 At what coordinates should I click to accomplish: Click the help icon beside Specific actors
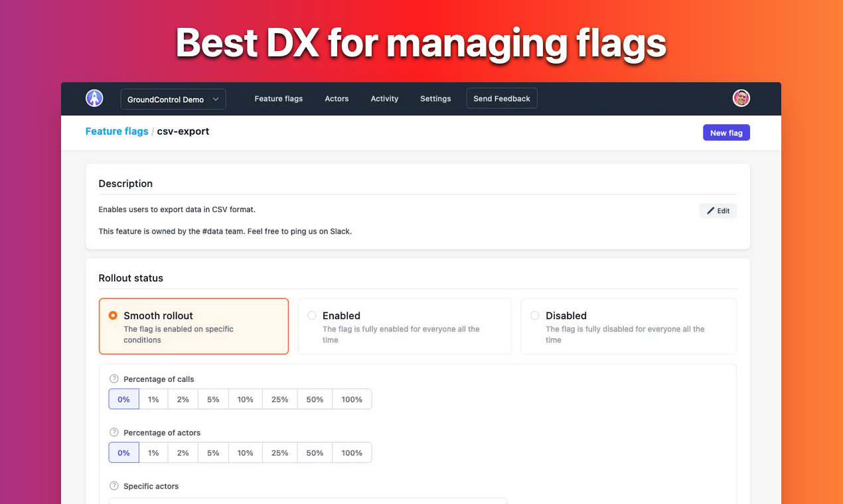pyautogui.click(x=114, y=486)
